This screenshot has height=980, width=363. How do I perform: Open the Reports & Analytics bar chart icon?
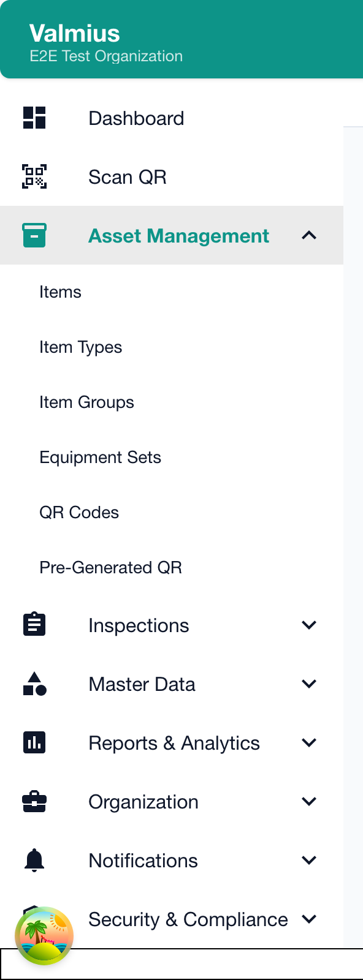tap(34, 742)
